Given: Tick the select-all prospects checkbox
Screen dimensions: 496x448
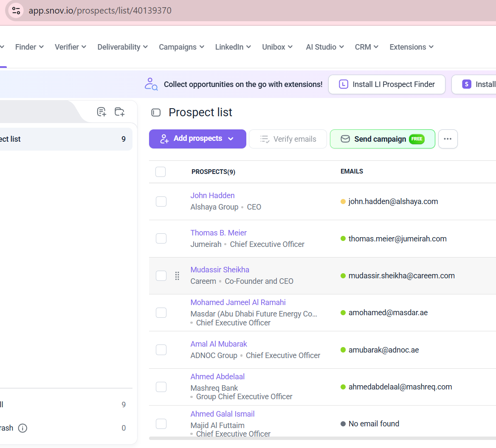Looking at the screenshot, I should [x=161, y=172].
